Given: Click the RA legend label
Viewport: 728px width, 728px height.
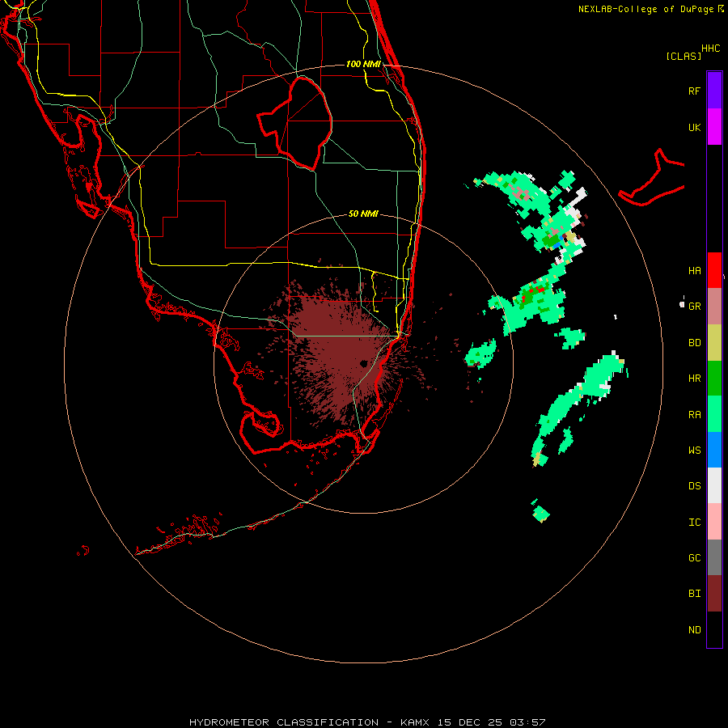Looking at the screenshot, I should pos(694,415).
